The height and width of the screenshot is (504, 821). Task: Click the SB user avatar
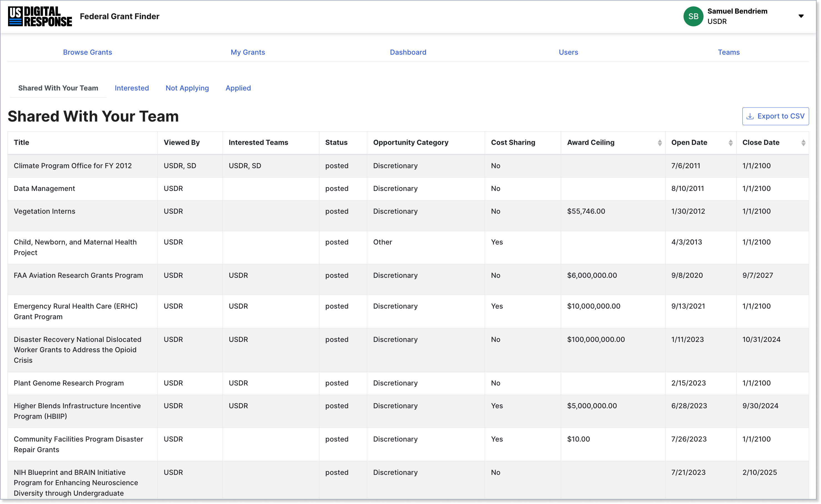click(693, 16)
